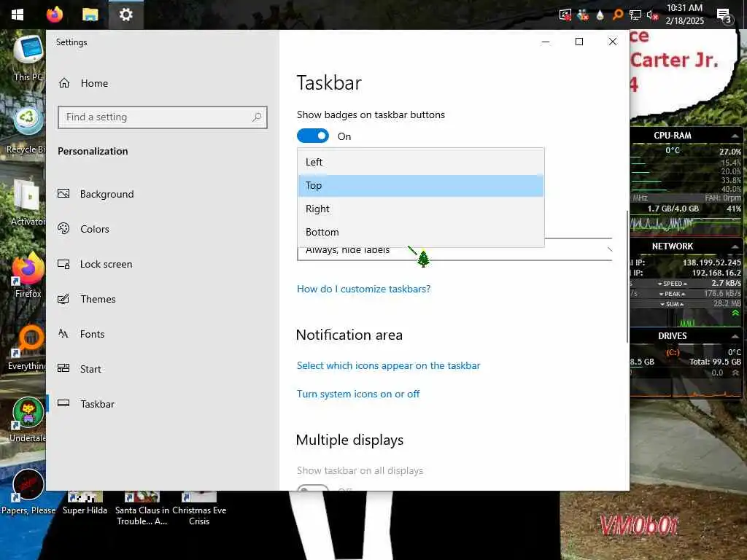Open the network tray icon
This screenshot has width=747, height=560.
635,15
